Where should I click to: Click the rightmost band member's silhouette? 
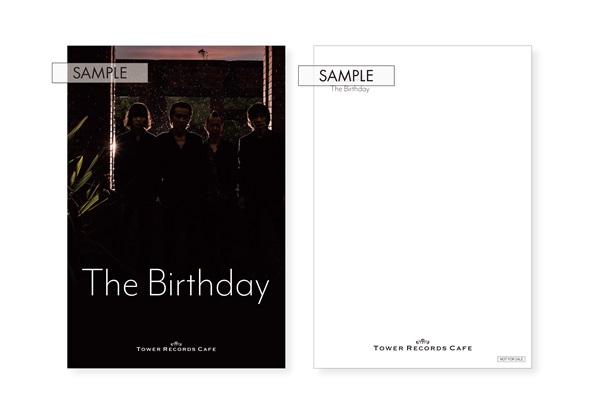tap(260, 160)
